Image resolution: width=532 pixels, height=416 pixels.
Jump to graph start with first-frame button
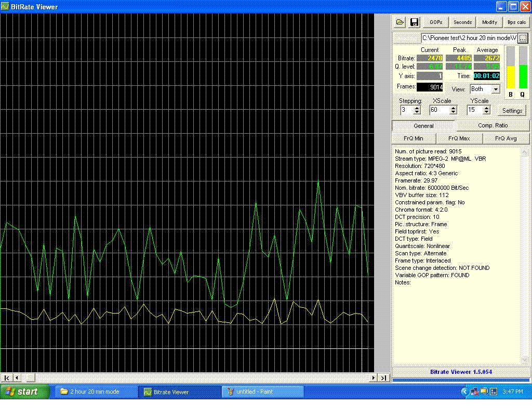6,378
